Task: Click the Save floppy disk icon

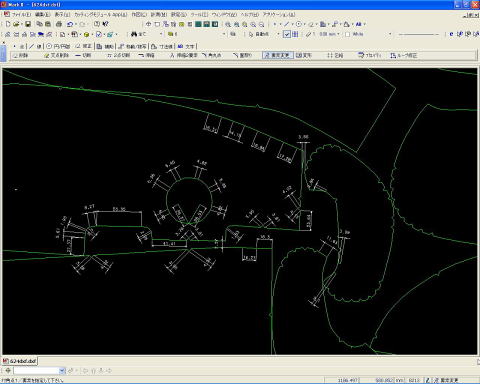Action: [x=28, y=24]
